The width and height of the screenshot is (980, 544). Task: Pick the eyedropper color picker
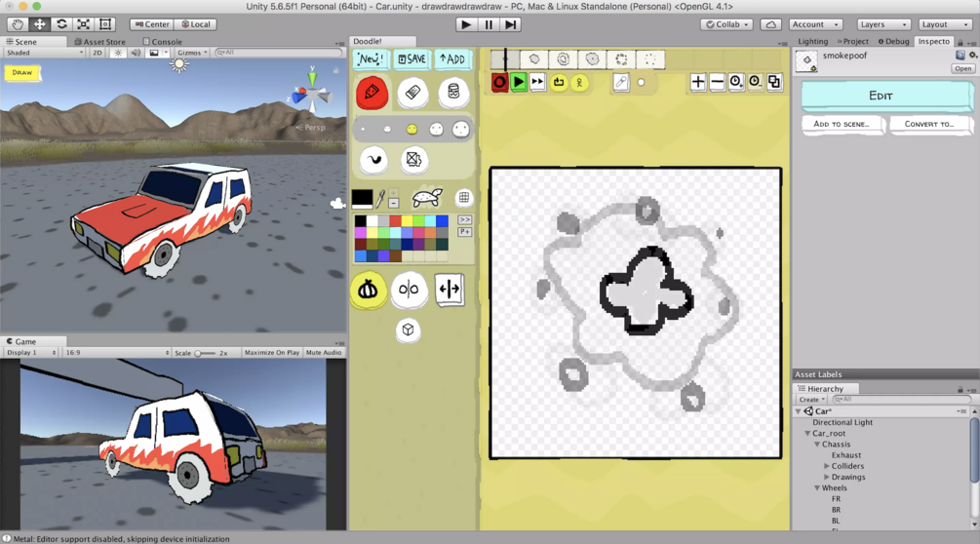click(x=380, y=199)
